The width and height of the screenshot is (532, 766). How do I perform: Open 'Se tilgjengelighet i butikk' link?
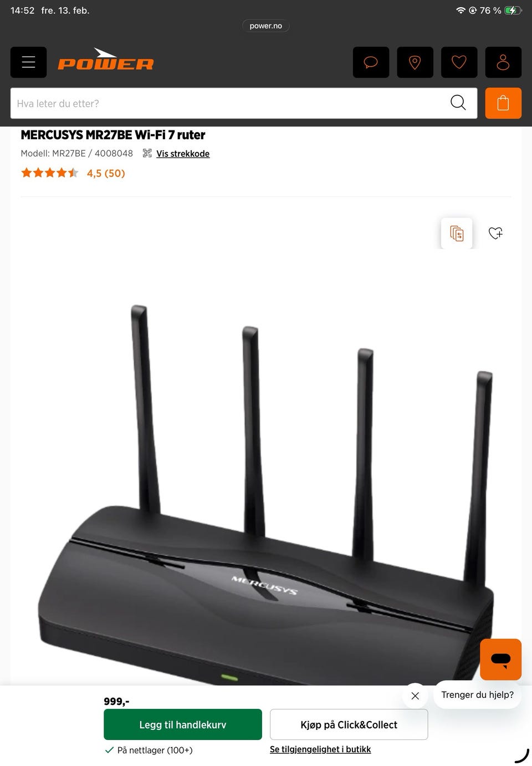click(x=320, y=749)
